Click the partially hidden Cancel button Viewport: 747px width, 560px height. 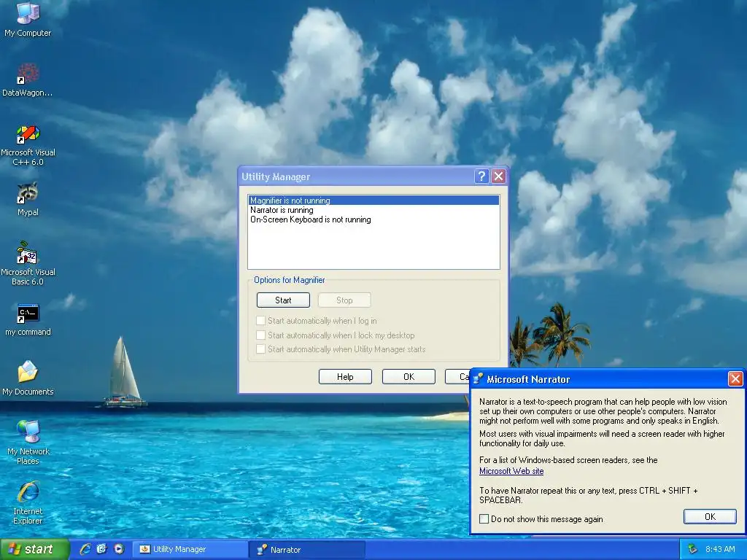[457, 377]
